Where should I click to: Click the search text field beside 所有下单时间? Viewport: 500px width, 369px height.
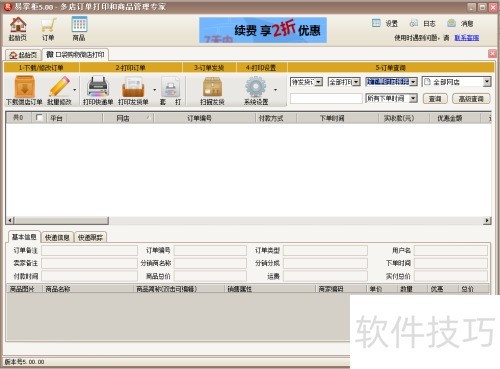point(326,98)
